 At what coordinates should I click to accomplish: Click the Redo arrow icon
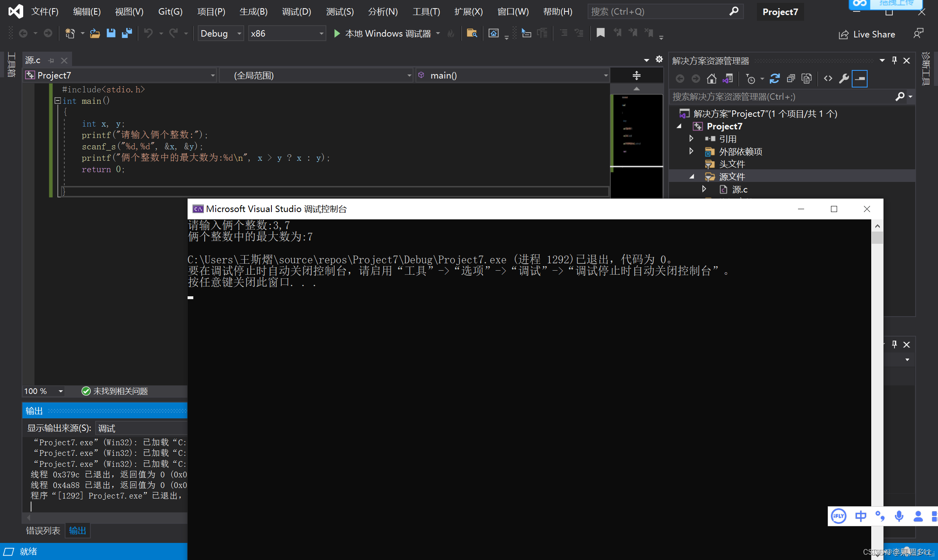tap(174, 33)
